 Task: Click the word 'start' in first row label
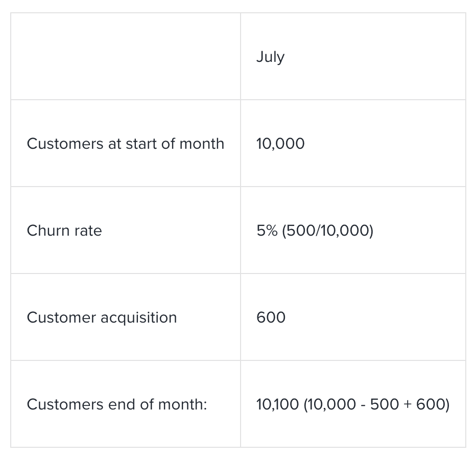tap(141, 144)
